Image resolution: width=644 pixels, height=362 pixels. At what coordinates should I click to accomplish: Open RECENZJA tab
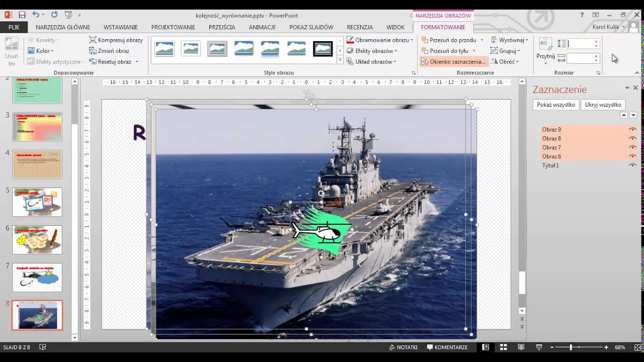click(x=360, y=27)
